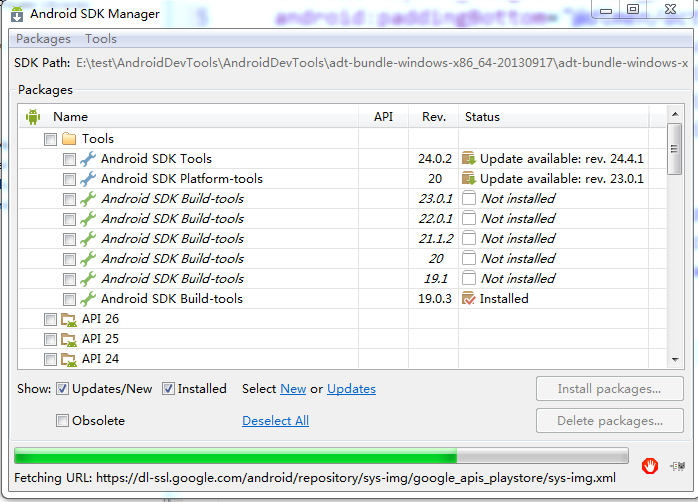
Task: Select the Android SDK Tools row name
Action: pos(156,159)
